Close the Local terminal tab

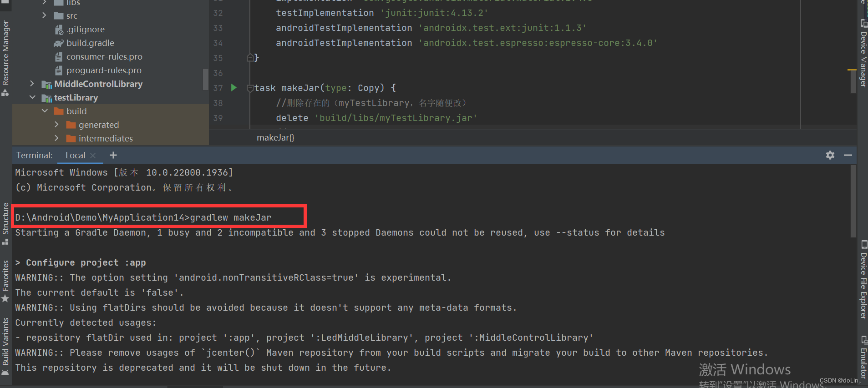coord(93,156)
